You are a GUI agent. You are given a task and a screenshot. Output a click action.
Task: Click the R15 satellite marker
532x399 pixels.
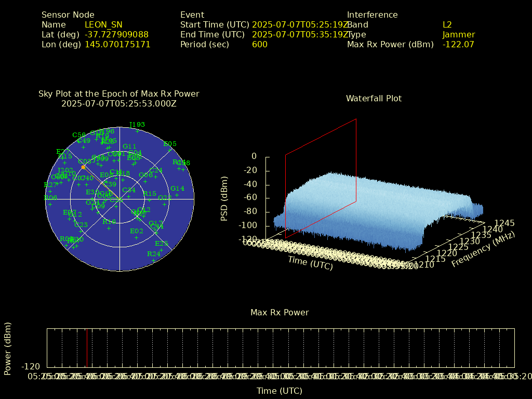[149, 200]
